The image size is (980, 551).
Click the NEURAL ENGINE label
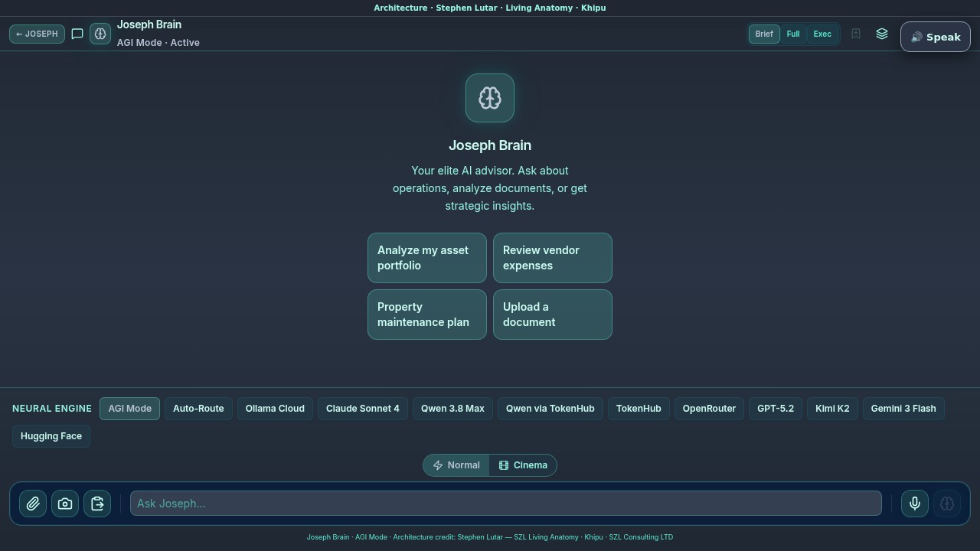point(52,409)
